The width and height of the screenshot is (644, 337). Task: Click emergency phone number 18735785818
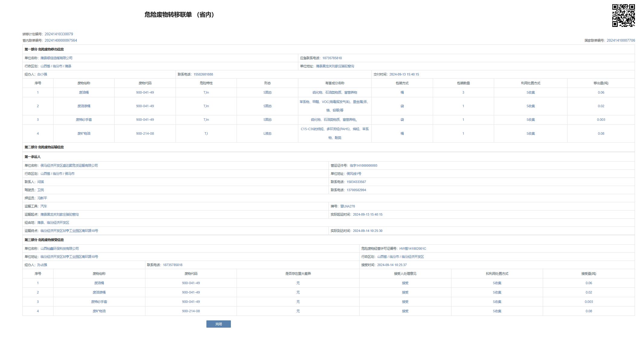pos(332,58)
